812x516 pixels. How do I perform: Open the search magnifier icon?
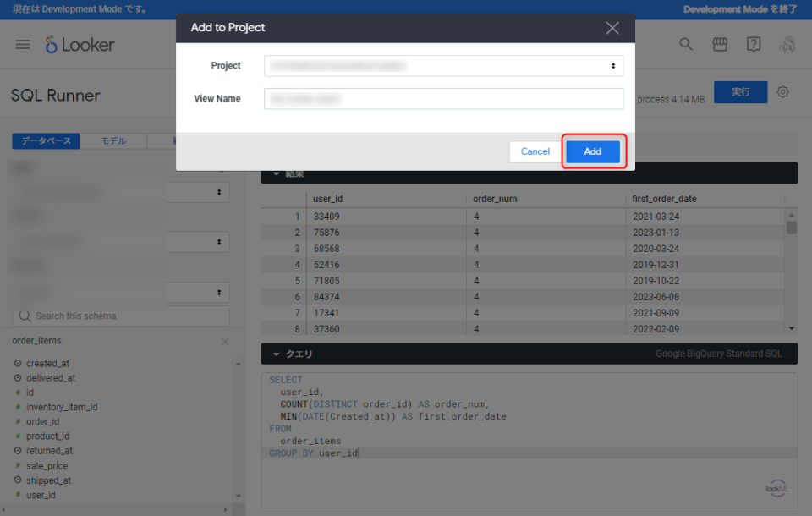[687, 45]
